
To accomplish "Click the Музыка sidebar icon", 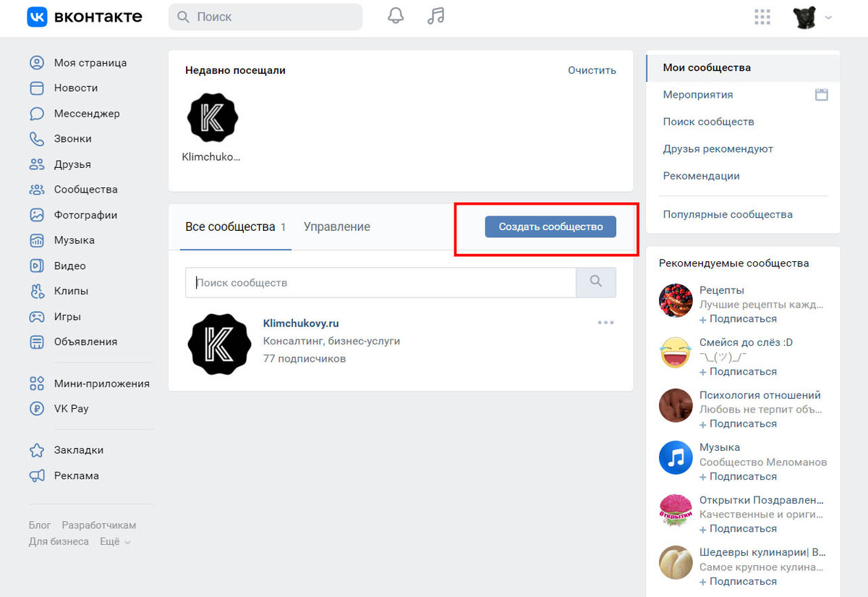I will point(37,240).
